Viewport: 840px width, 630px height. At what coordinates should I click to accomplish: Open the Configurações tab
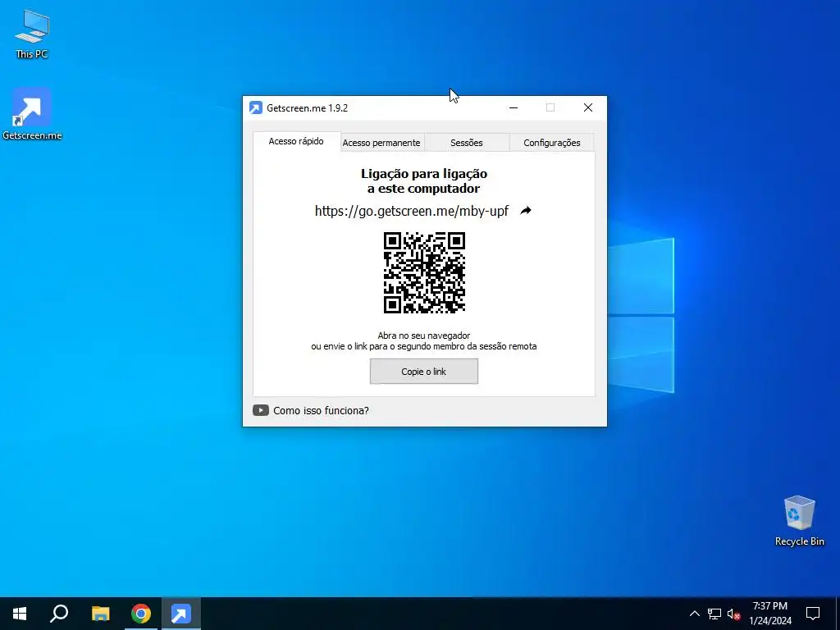click(552, 143)
